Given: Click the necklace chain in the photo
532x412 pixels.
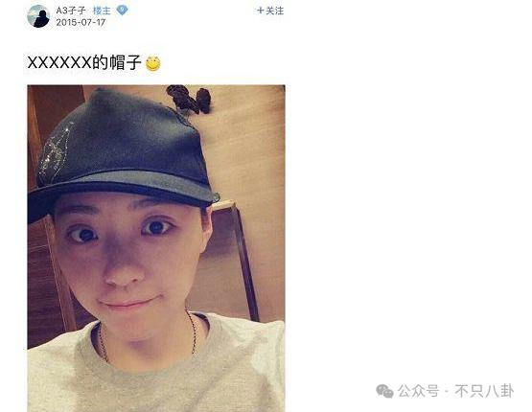Looking at the screenshot, I should tap(194, 334).
